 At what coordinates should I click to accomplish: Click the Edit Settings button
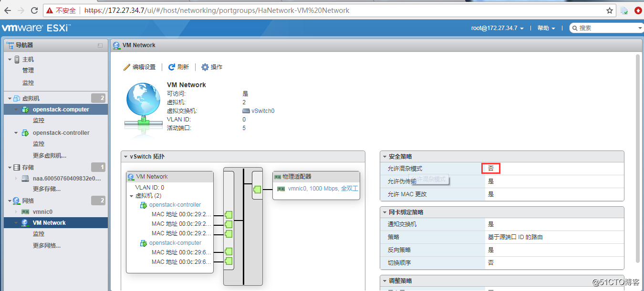139,67
